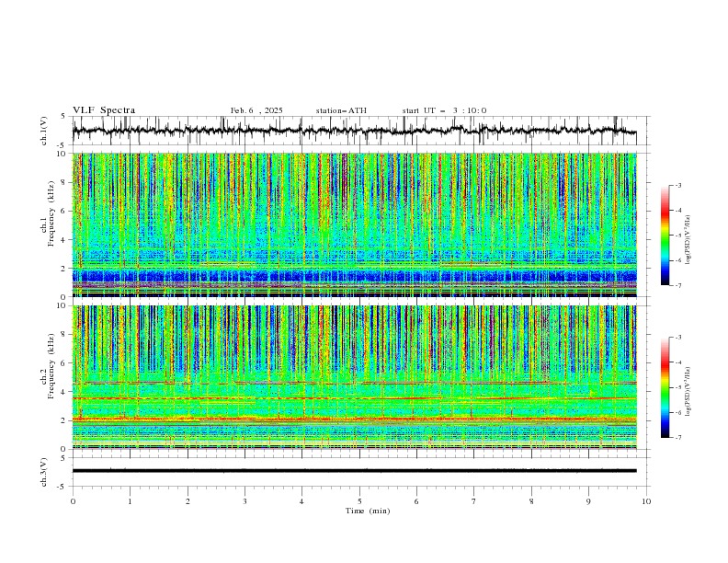This screenshot has height=563, width=728.
Task: Click the color bar beside the ch.2 spectrogram
Action: 665,387
